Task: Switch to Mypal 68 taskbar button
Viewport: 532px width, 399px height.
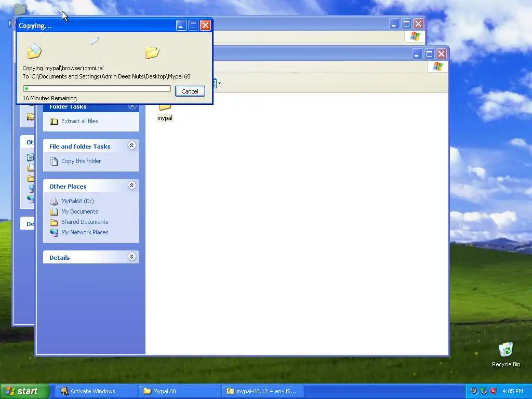Action: pyautogui.click(x=179, y=391)
